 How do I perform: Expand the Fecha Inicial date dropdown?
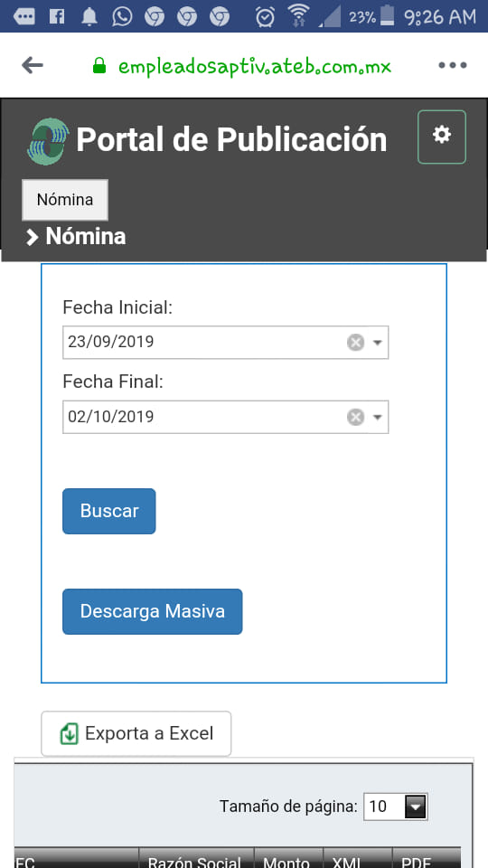tap(378, 343)
